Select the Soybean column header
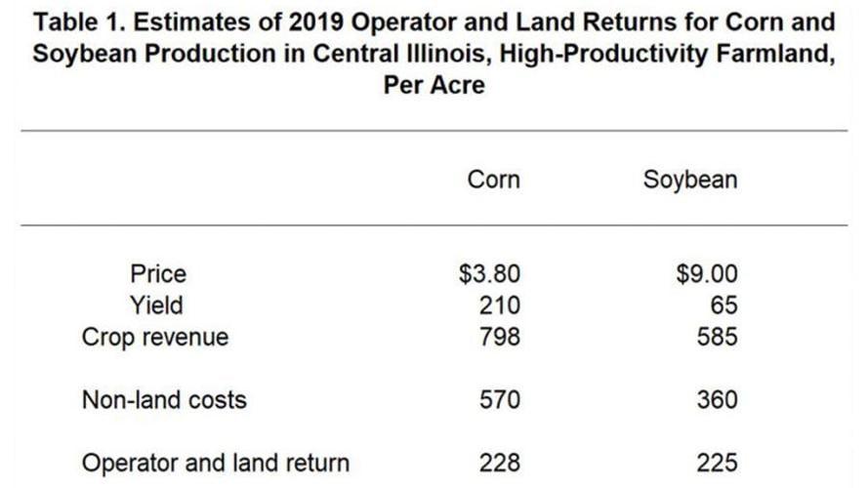The height and width of the screenshot is (488, 868). click(x=689, y=180)
